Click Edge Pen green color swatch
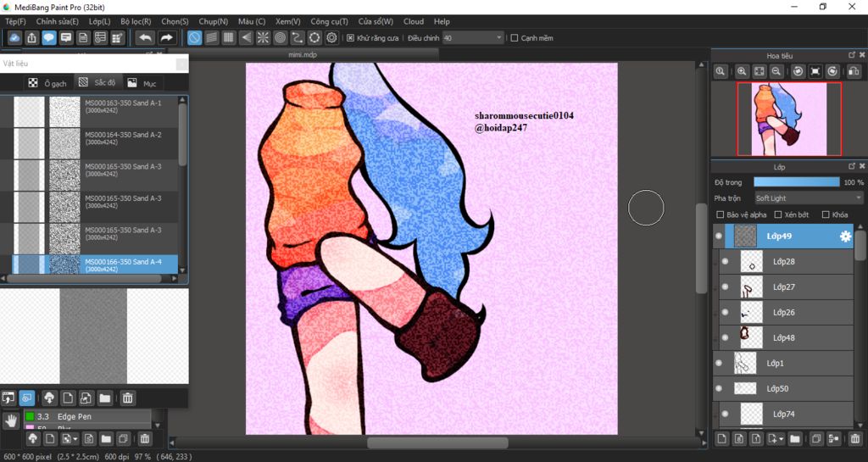 pos(30,416)
